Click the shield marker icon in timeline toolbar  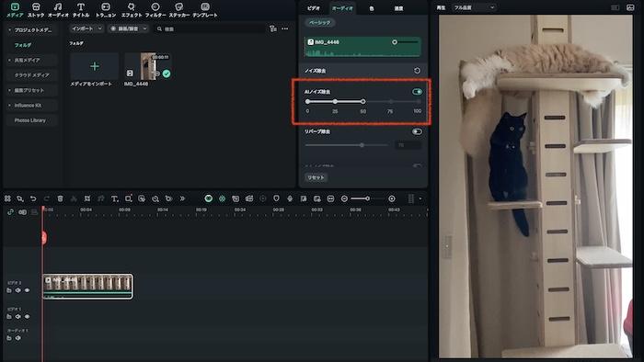(x=276, y=198)
